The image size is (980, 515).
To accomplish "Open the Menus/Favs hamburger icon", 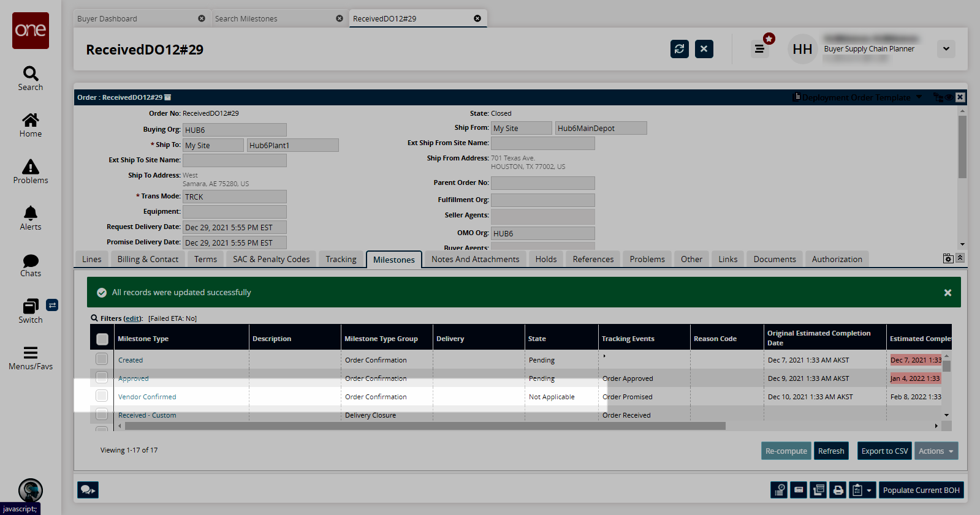I will (x=31, y=358).
